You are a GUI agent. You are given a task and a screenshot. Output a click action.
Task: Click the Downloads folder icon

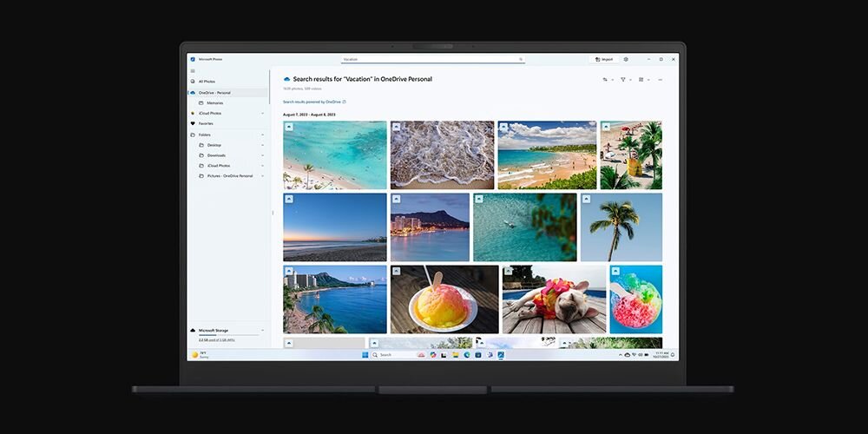pyautogui.click(x=201, y=155)
